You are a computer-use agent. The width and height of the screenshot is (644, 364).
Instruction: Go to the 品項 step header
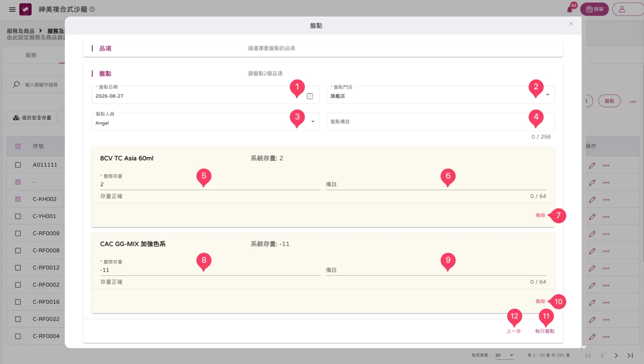coord(105,48)
